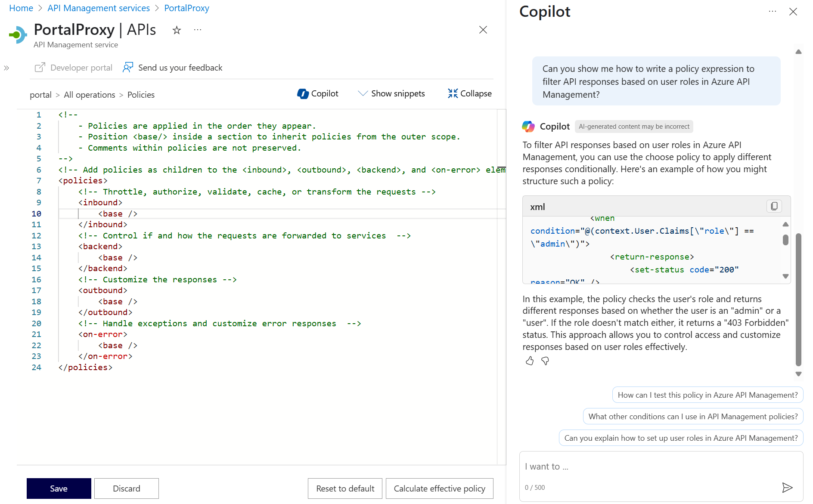Give thumbs down to Copilot response
Viewport: 813px width, 504px height.
(545, 361)
